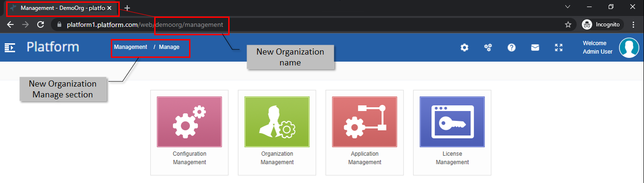The width and height of the screenshot is (644, 183).
Task: Click the browser forward arrow
Action: point(25,24)
